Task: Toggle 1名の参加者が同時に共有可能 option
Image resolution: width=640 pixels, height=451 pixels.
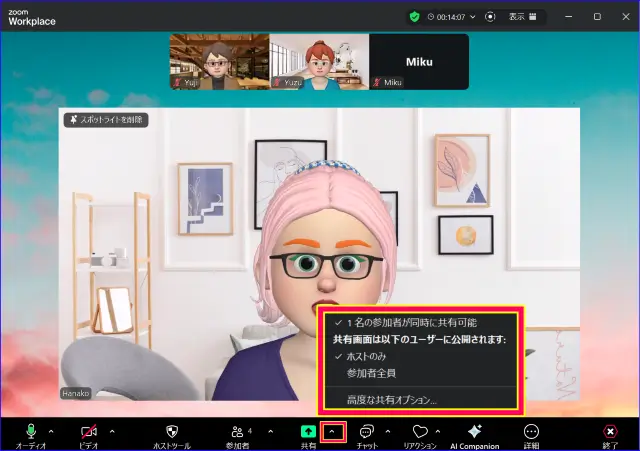Action: pos(420,323)
